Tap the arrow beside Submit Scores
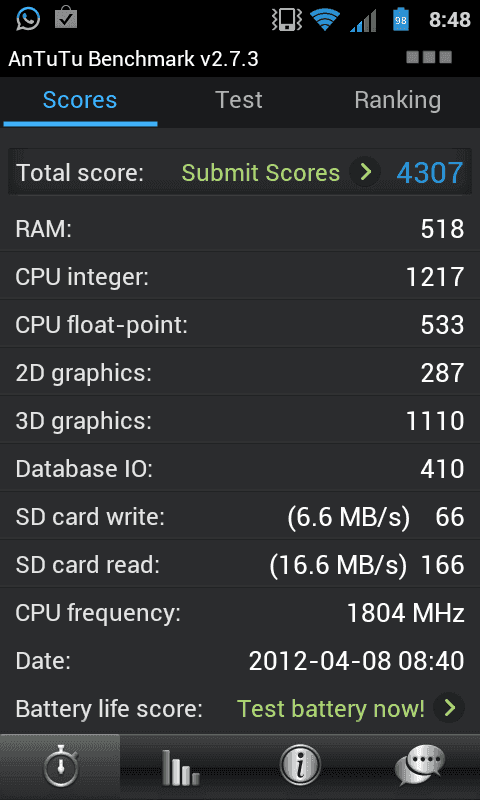This screenshot has height=800, width=480. [x=365, y=172]
